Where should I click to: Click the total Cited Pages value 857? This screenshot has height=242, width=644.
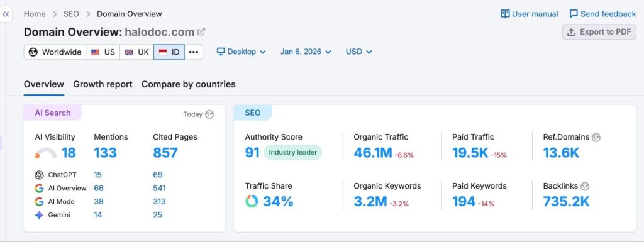point(165,153)
